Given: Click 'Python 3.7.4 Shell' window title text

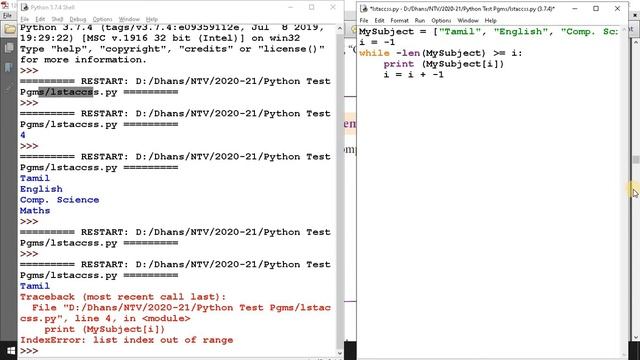Looking at the screenshot, I should [53, 7].
